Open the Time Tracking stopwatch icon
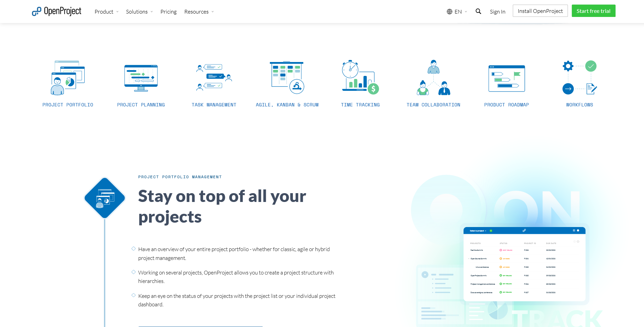 coord(360,78)
